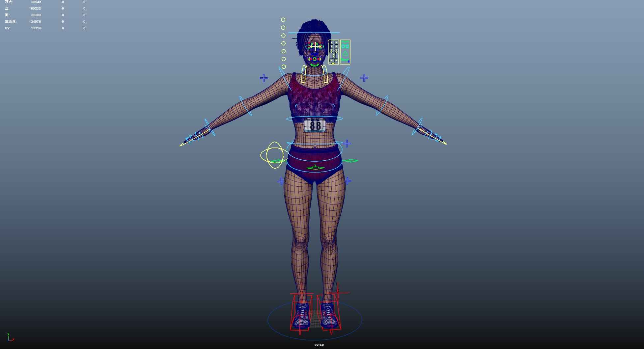The height and width of the screenshot is (349, 644).
Task: Select the light-blue elbow ring on screen-left arm
Action: click(245, 106)
